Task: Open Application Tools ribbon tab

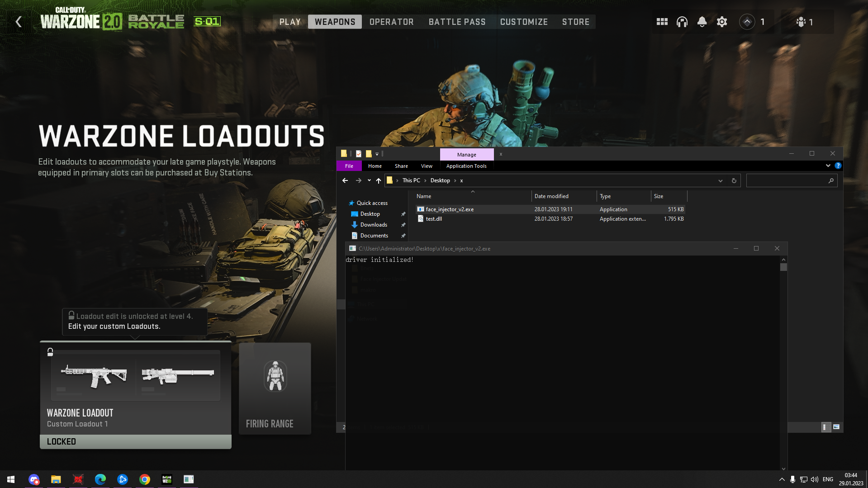Action: pos(466,166)
